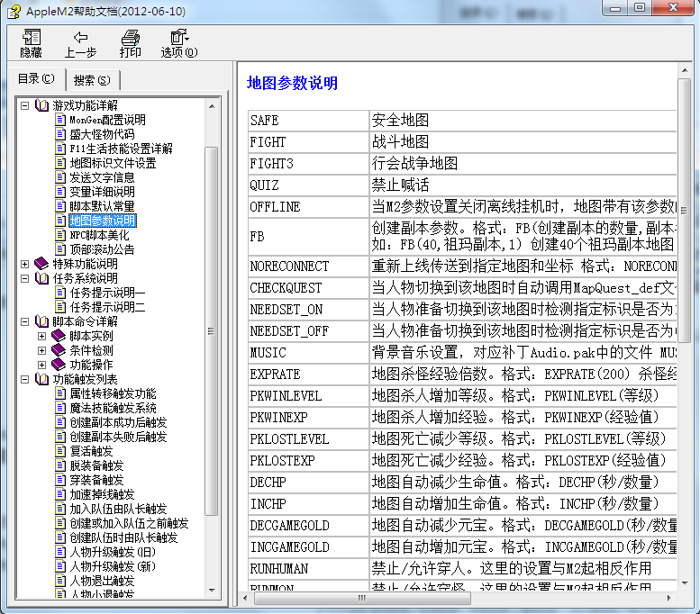Open the 加速掉线触发 topic
Screen dimensions: 700x614
pyautogui.click(x=102, y=494)
